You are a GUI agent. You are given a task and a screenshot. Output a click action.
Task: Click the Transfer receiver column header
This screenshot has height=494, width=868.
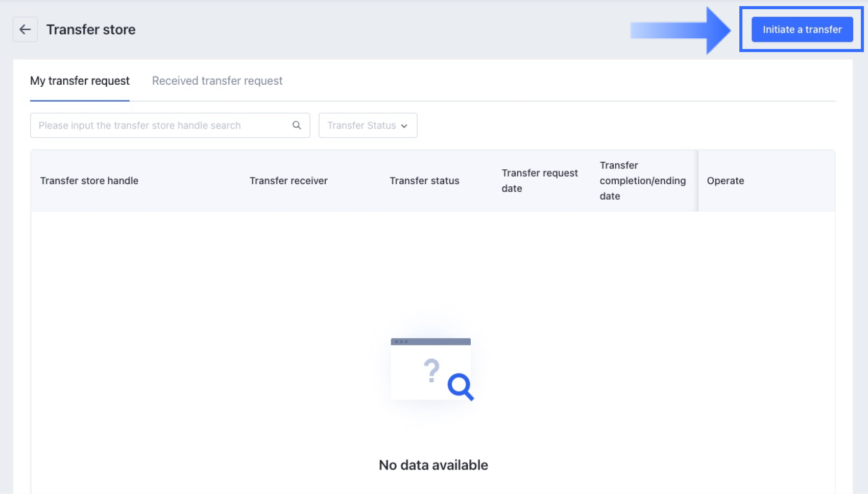tap(288, 181)
